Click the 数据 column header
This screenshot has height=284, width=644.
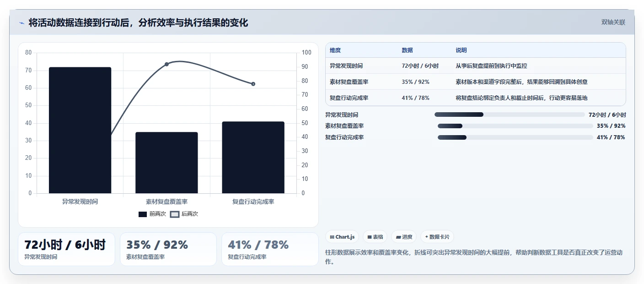[x=407, y=50]
